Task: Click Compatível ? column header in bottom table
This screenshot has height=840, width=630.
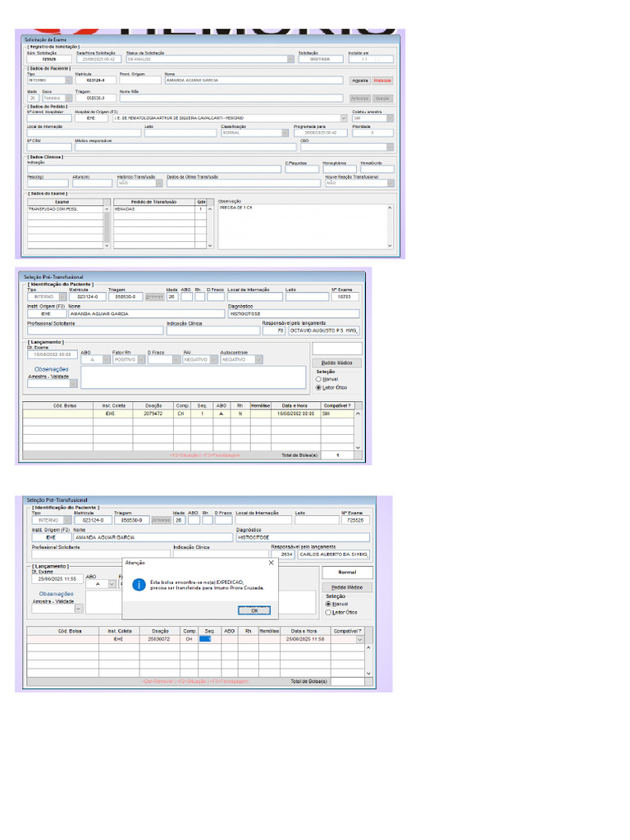Action: (x=348, y=631)
